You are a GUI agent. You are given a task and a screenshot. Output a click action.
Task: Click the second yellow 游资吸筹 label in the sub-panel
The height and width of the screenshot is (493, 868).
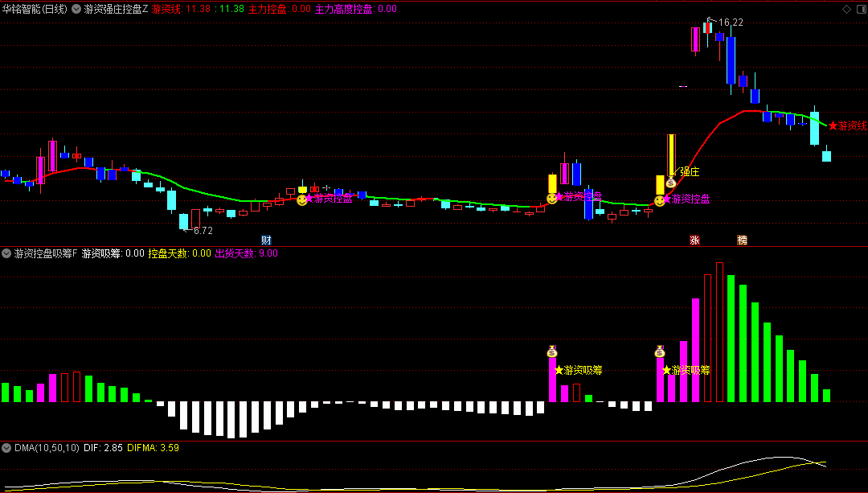[690, 370]
